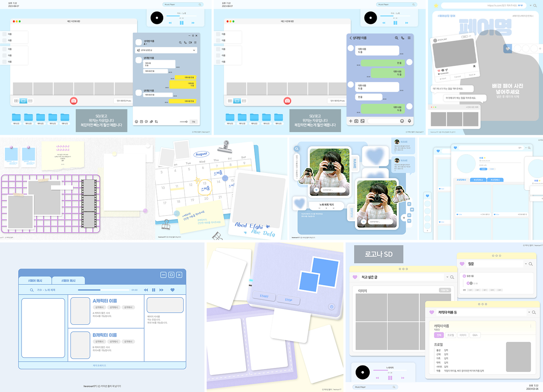Open three-dot menu on 캐릭터 이름 card
The width and height of the screenshot is (543, 392).
click(x=531, y=326)
